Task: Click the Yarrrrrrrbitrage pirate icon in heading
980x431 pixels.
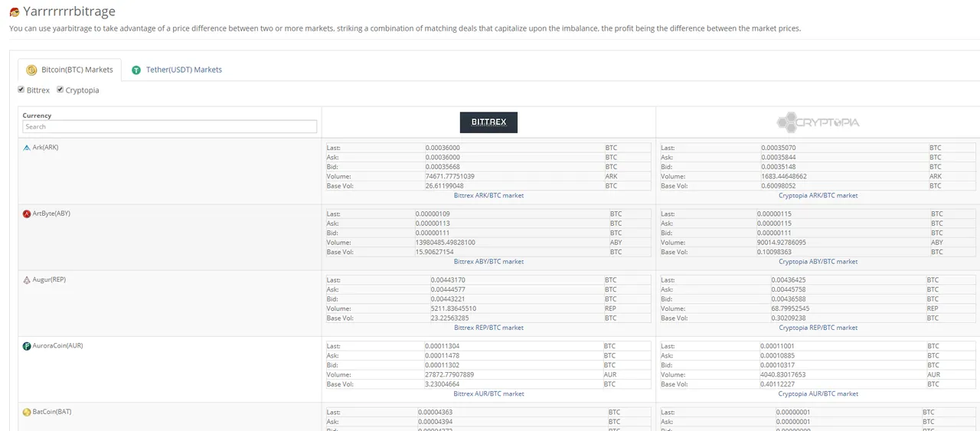Action: pyautogui.click(x=15, y=11)
